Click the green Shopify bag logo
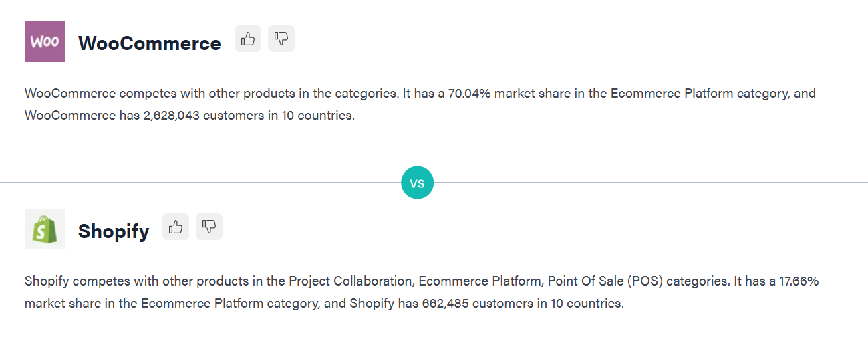Viewport: 868px width, 341px height. pos(45,229)
